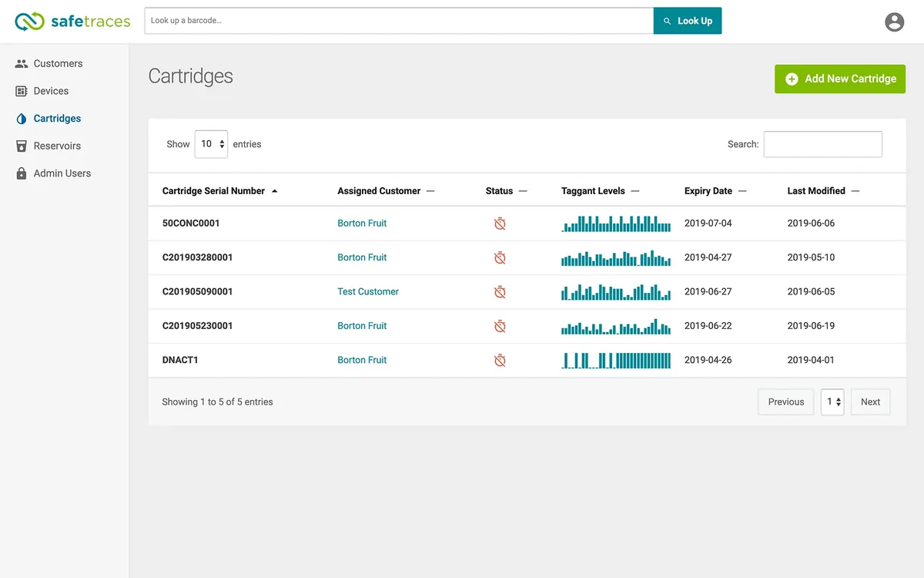Open taggant levels chart for C201905090001
This screenshot has height=578, width=924.
pos(616,292)
